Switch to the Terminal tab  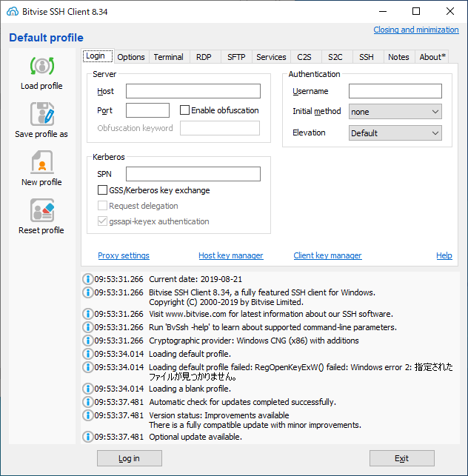click(x=169, y=57)
